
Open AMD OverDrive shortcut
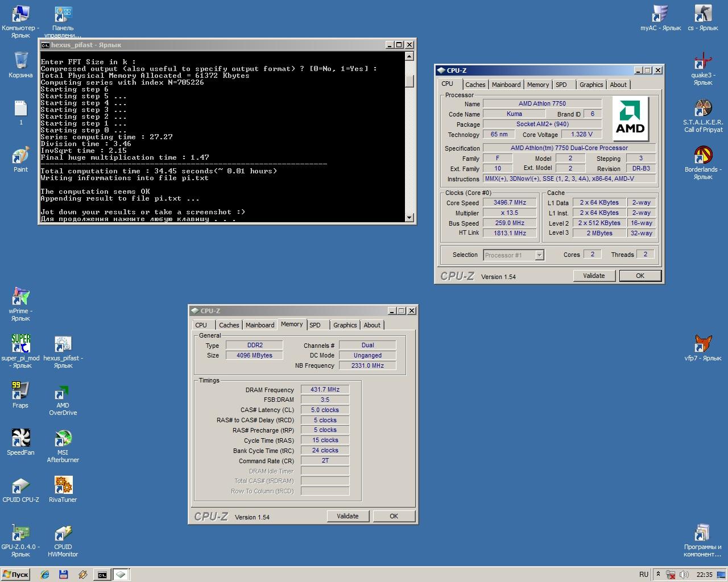pyautogui.click(x=63, y=399)
